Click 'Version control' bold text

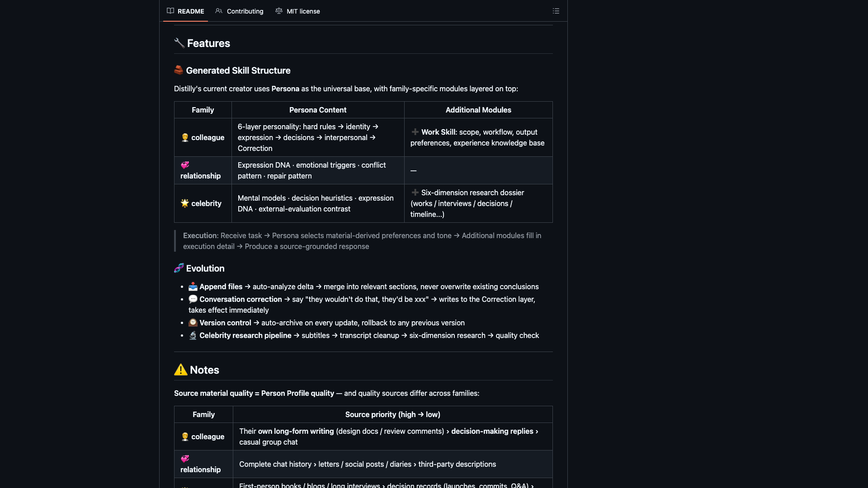pyautogui.click(x=225, y=323)
